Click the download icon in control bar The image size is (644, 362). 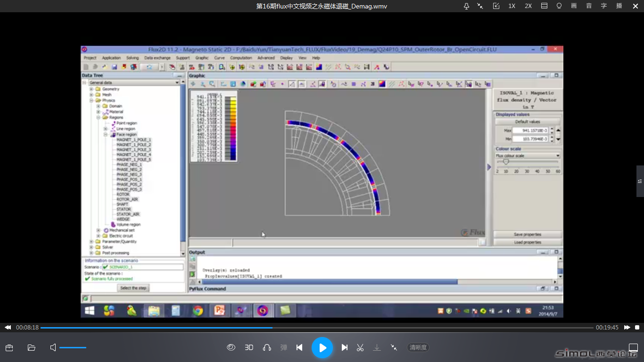pos(377,347)
